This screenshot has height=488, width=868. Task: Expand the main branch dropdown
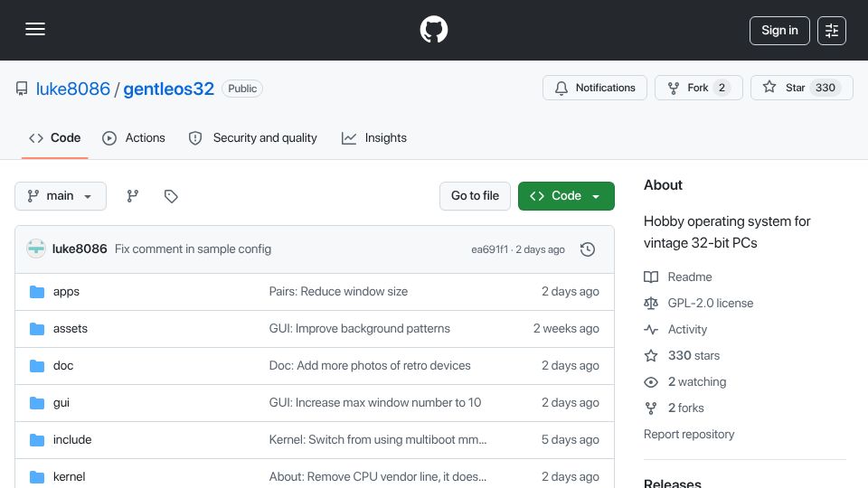point(61,196)
